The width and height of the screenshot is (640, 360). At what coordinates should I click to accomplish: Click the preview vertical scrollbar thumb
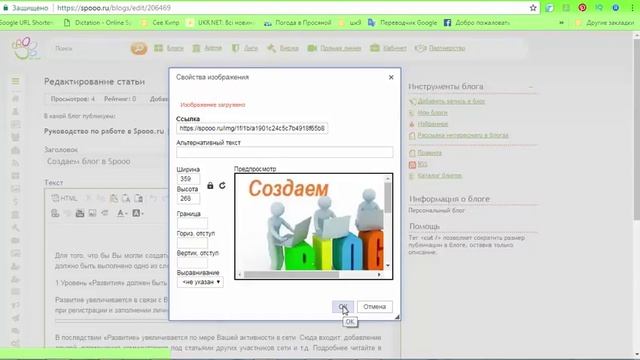pyautogui.click(x=388, y=198)
